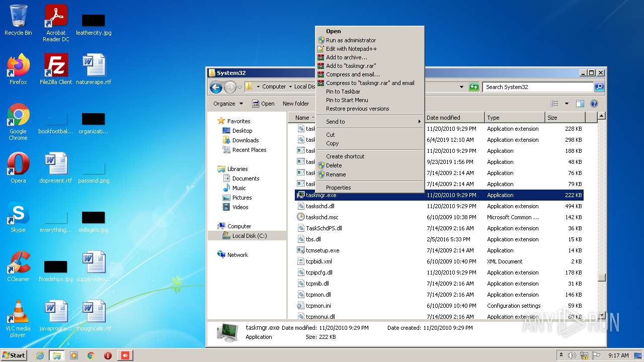Click Explorer Back navigation arrow
The width and height of the screenshot is (644, 362).
click(216, 87)
